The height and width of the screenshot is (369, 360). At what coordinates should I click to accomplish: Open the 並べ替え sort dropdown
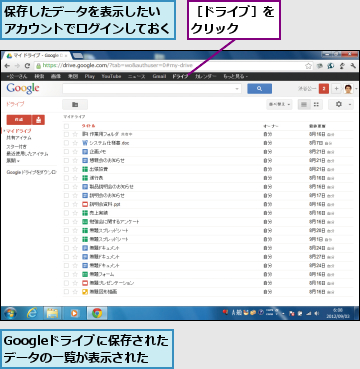point(279,105)
